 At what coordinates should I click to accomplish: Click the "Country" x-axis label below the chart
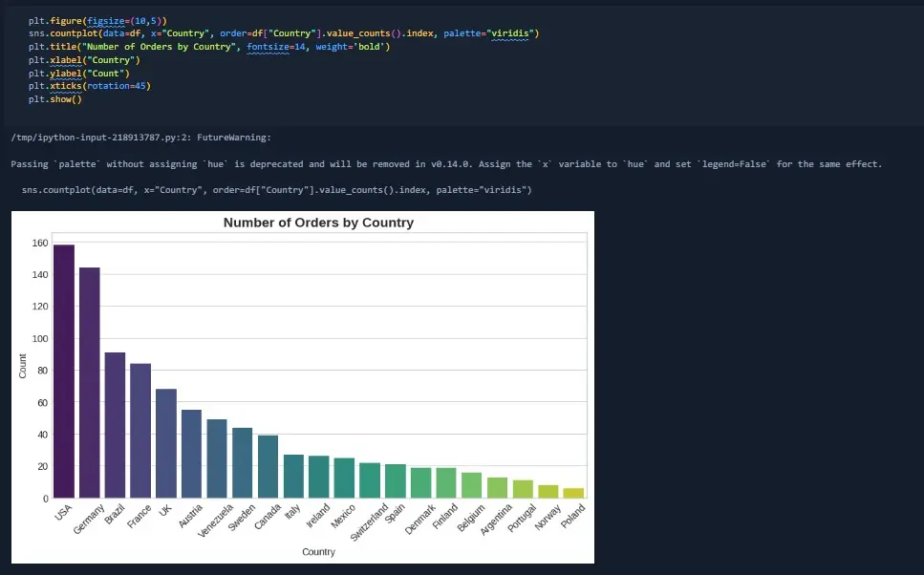tap(318, 552)
